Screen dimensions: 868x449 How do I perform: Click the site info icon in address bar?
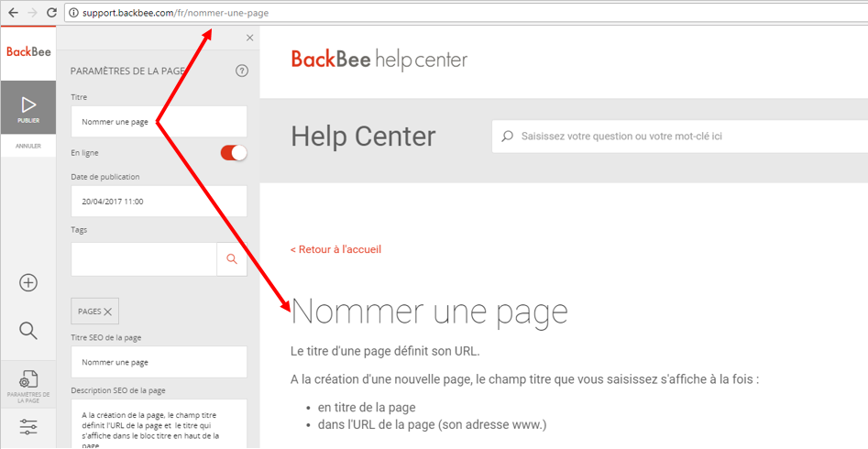(74, 13)
